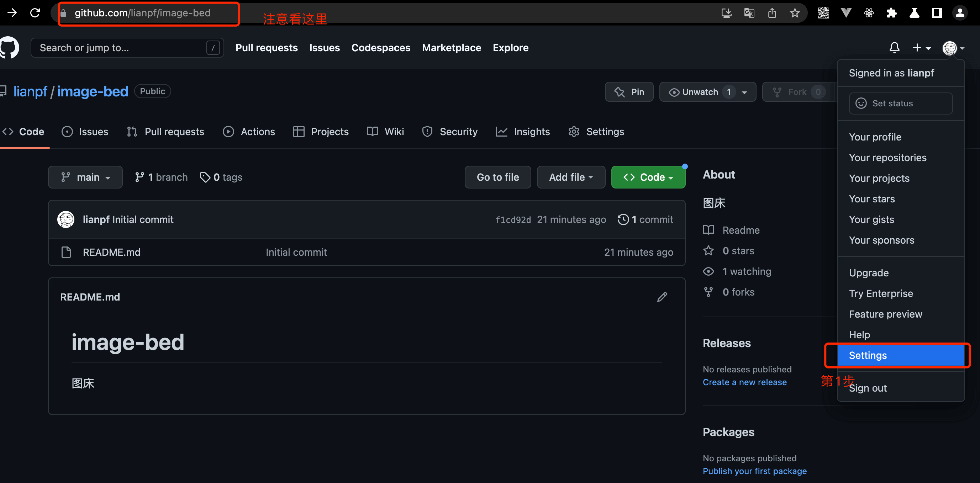Switch to the repository Issues tab
Image resolution: width=980 pixels, height=483 pixels.
(85, 132)
